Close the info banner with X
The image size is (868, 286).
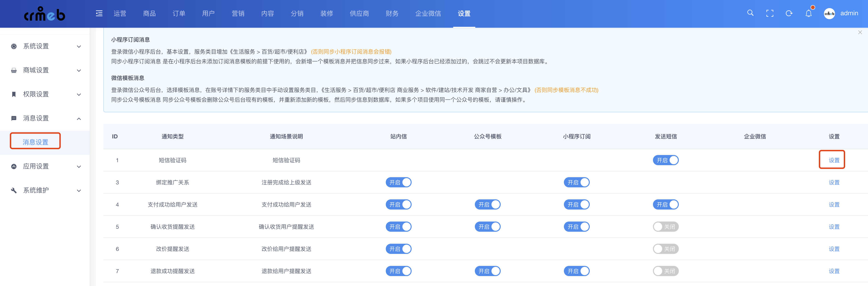click(x=860, y=32)
